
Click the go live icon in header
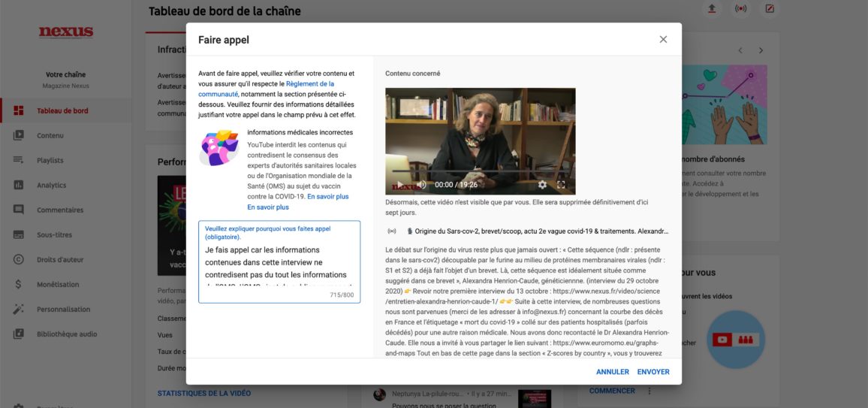pos(740,9)
